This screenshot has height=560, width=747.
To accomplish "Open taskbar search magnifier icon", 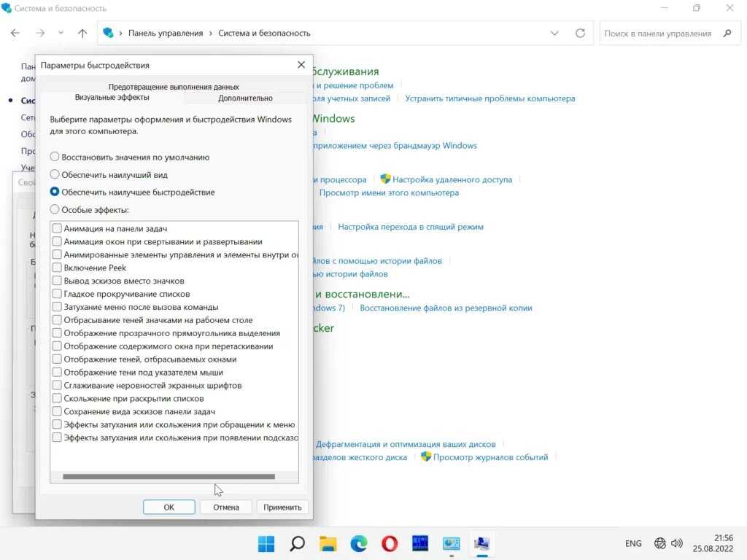I will tap(297, 543).
